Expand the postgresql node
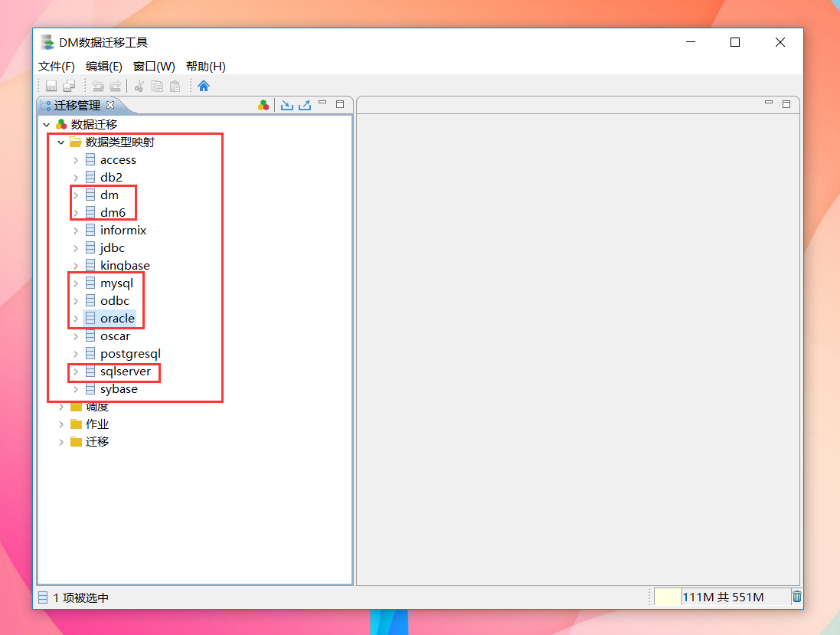 click(x=76, y=354)
